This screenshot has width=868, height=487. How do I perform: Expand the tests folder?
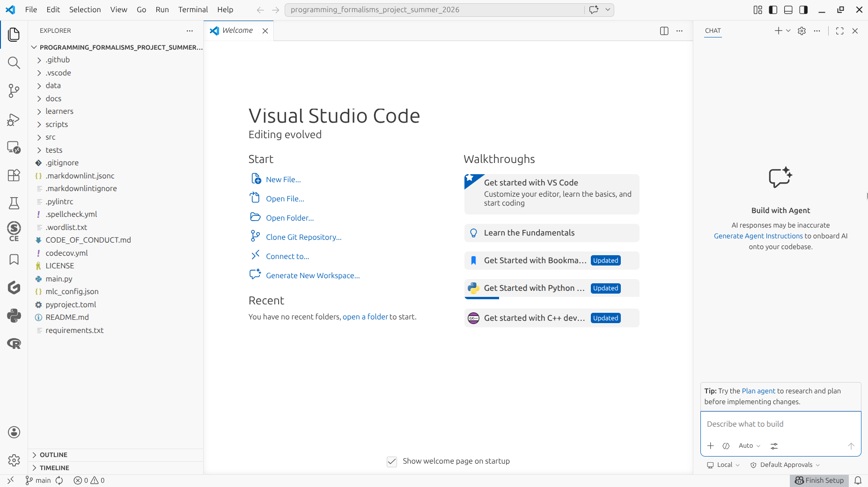click(x=116, y=150)
